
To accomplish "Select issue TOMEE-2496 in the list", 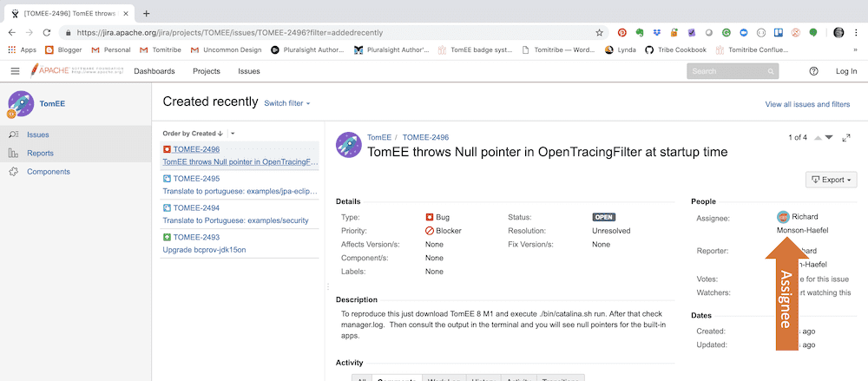I will coord(196,149).
